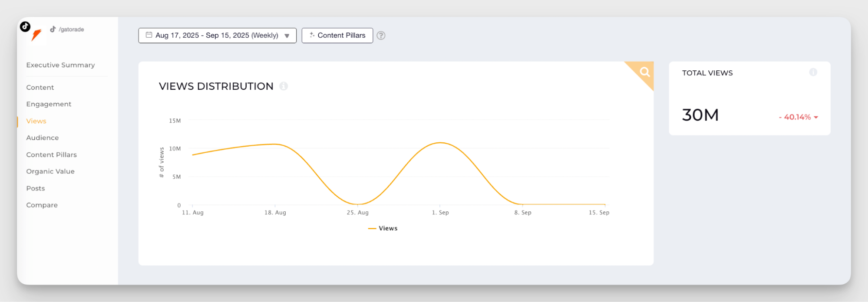
Task: Click the TikTok logo icon
Action: [x=25, y=26]
